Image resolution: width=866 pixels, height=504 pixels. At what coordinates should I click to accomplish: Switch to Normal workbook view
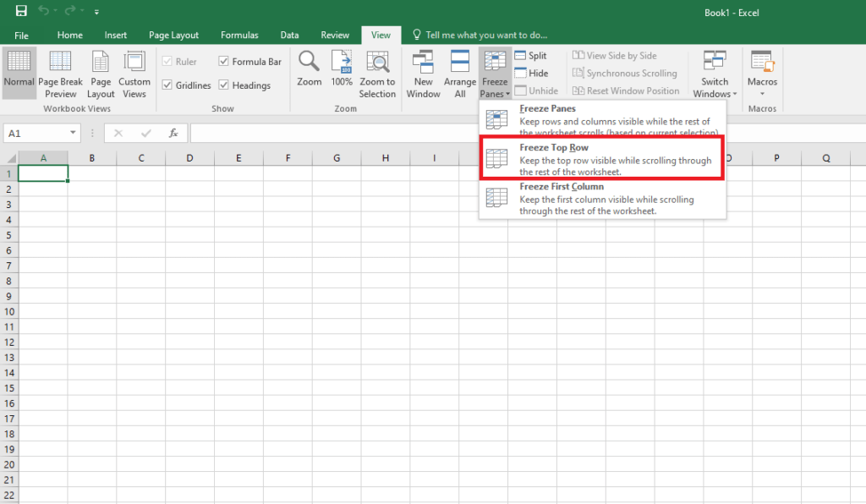coord(19,72)
